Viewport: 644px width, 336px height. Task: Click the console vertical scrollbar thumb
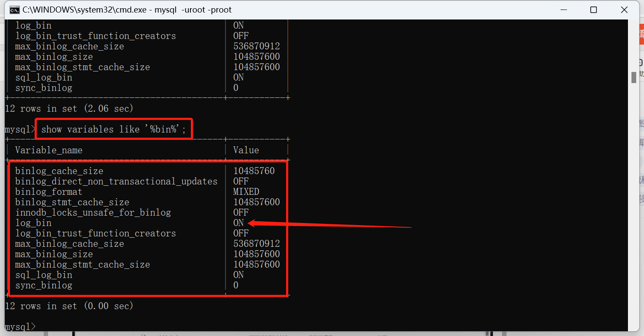click(x=634, y=77)
